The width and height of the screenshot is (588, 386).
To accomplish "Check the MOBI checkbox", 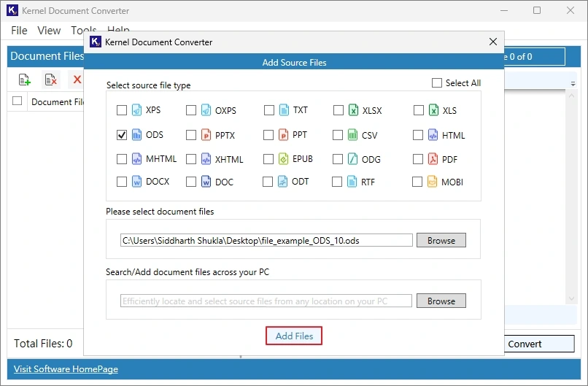I will tap(417, 182).
